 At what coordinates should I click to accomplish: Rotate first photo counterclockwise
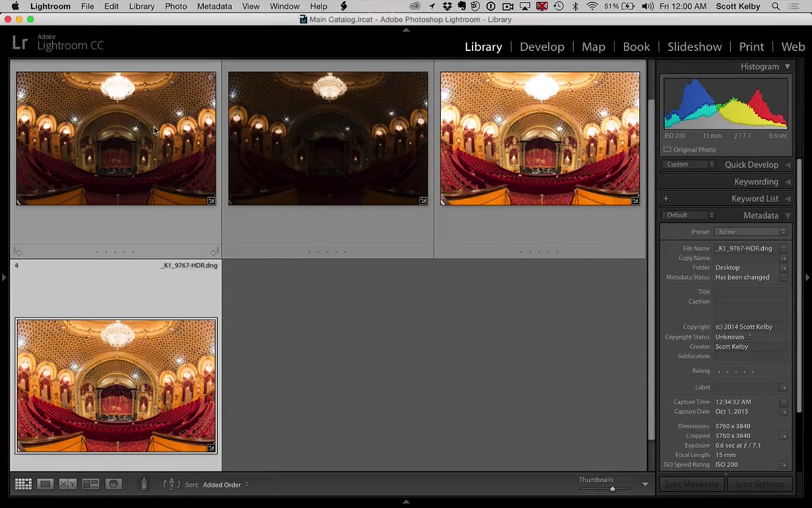click(17, 251)
